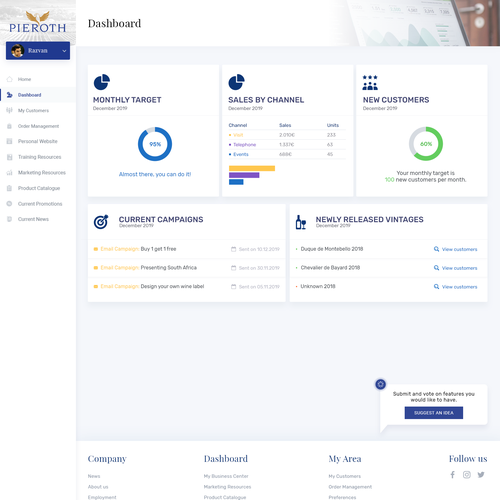Image resolution: width=500 pixels, height=500 pixels.
Task: Click Razvan's profile avatar
Action: coord(17,51)
